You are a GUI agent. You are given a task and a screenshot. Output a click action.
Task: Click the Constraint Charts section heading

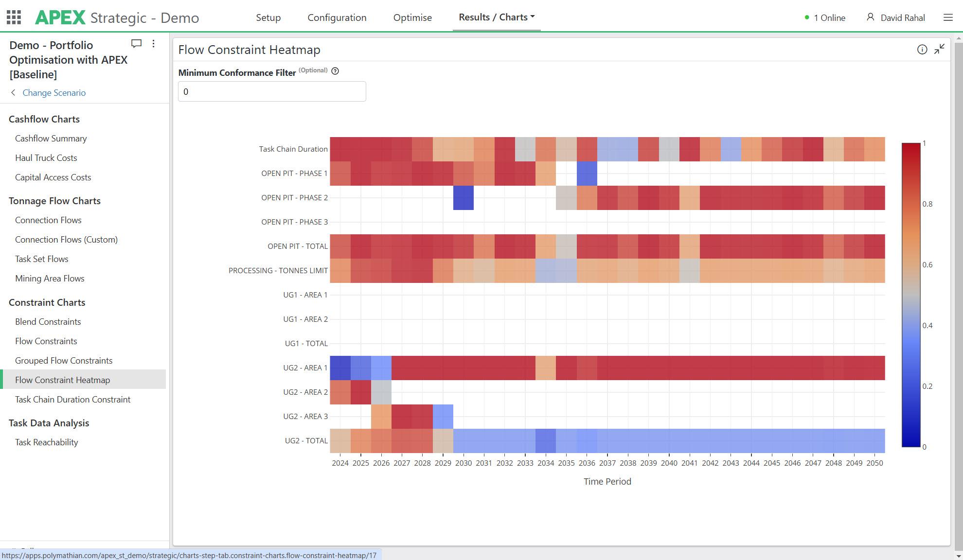(x=47, y=302)
